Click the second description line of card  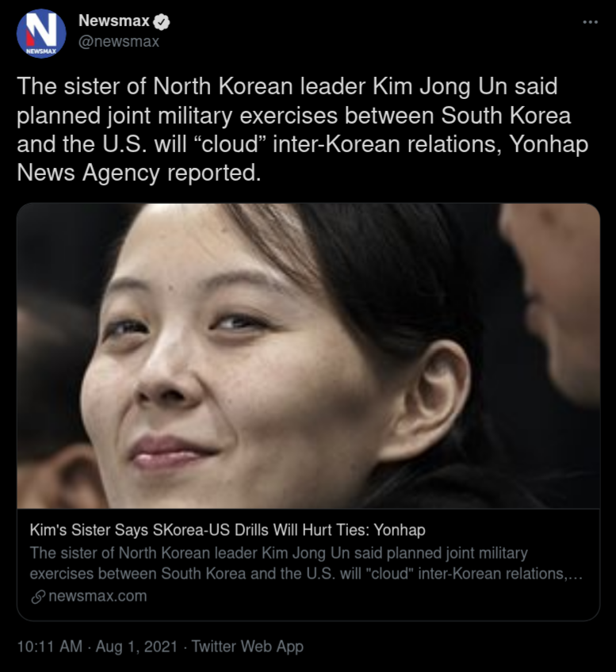(x=306, y=574)
